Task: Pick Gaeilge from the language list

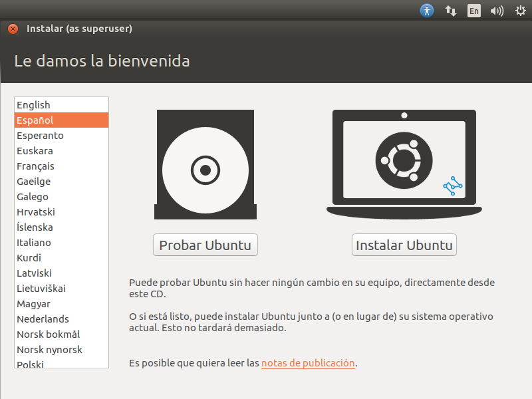Action: click(61, 181)
